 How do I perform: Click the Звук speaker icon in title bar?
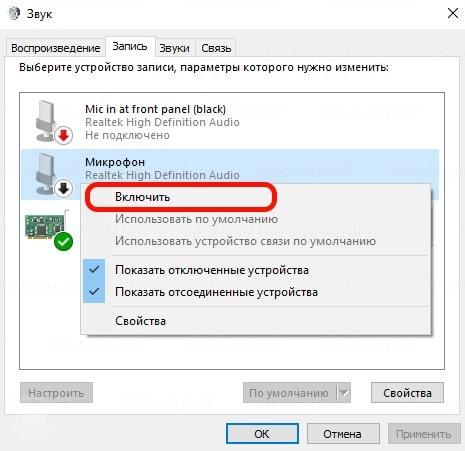pyautogui.click(x=14, y=13)
